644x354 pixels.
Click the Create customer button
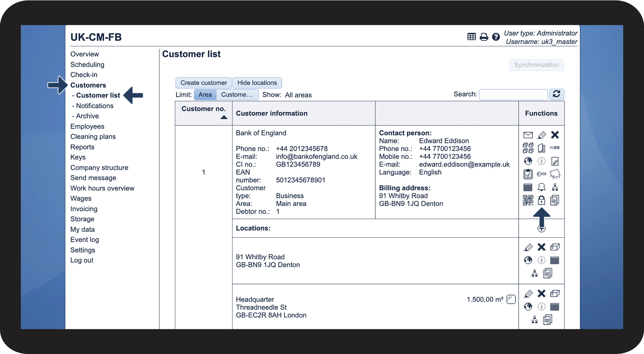203,83
